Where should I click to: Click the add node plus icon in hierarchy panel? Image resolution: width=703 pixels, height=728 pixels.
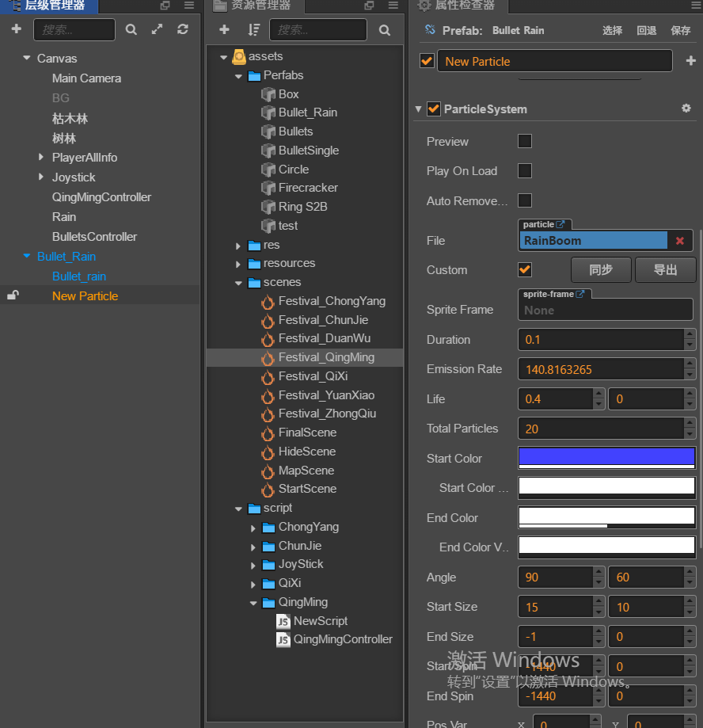point(16,29)
